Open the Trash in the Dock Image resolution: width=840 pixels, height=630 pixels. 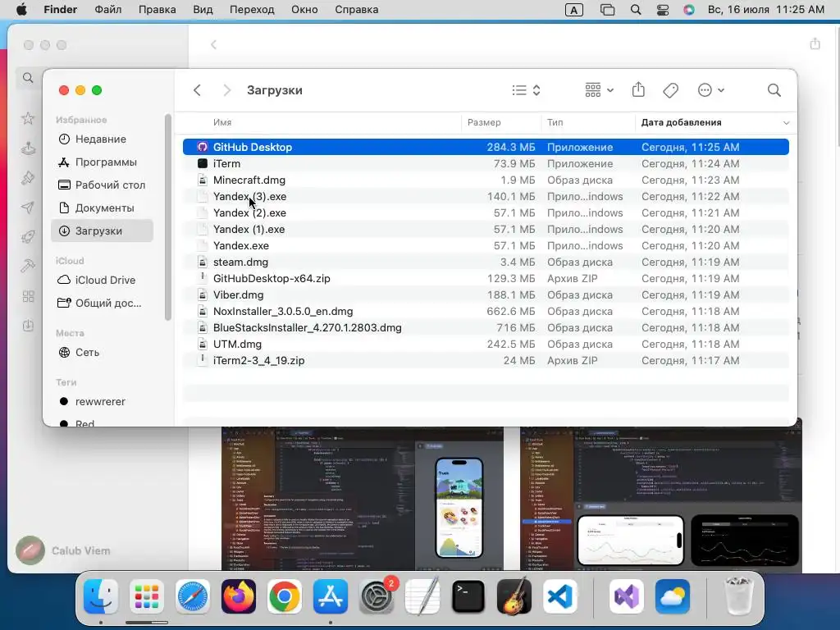pyautogui.click(x=738, y=596)
